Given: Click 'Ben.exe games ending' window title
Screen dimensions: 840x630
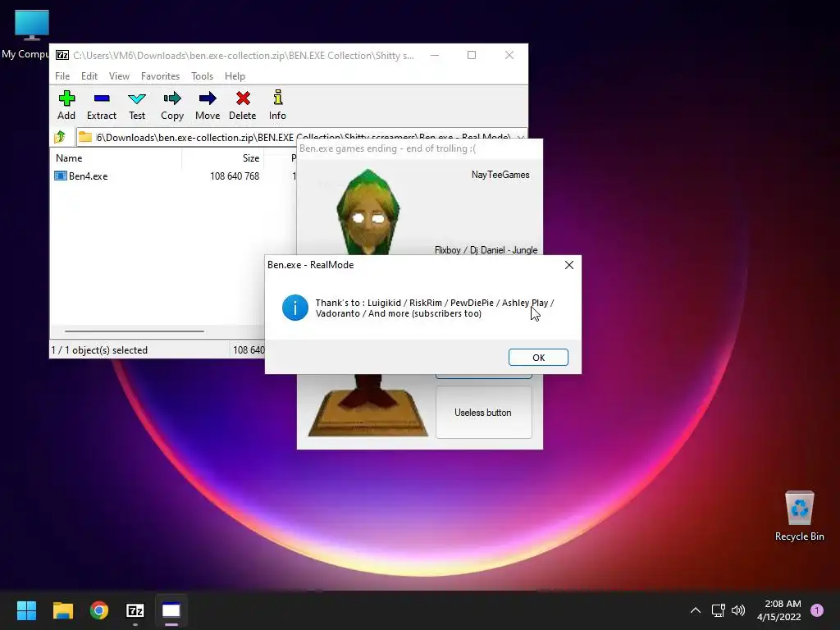Looking at the screenshot, I should pos(387,148).
